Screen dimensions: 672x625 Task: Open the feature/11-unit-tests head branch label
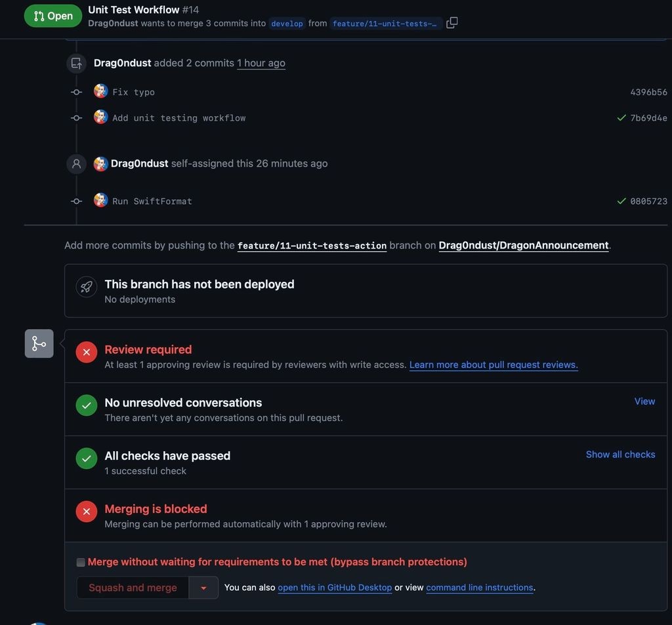click(385, 24)
